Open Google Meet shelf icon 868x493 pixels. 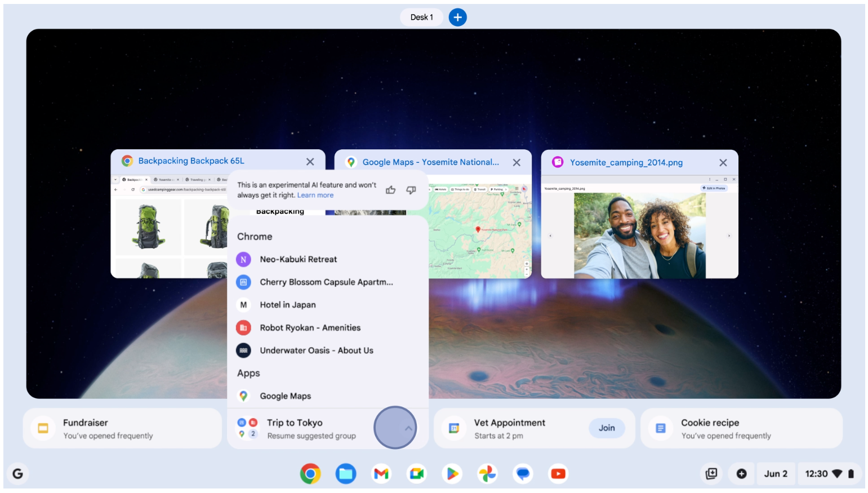417,474
